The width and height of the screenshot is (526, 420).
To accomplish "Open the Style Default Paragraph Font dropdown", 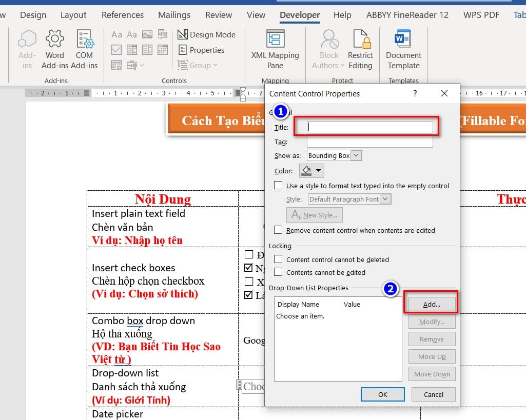I will (386, 199).
